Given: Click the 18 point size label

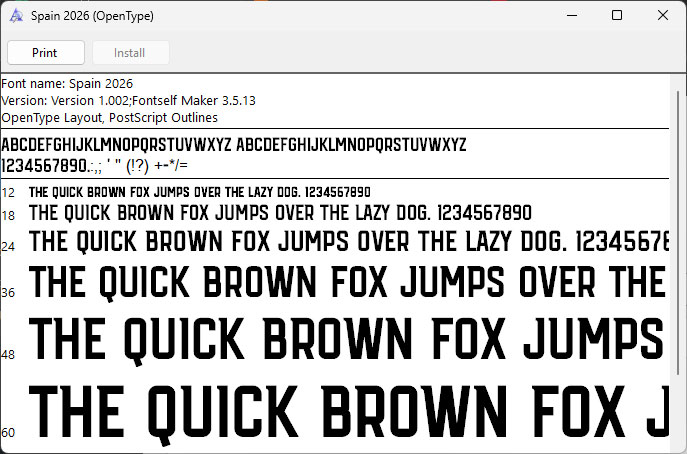Looking at the screenshot, I should pos(8,215).
